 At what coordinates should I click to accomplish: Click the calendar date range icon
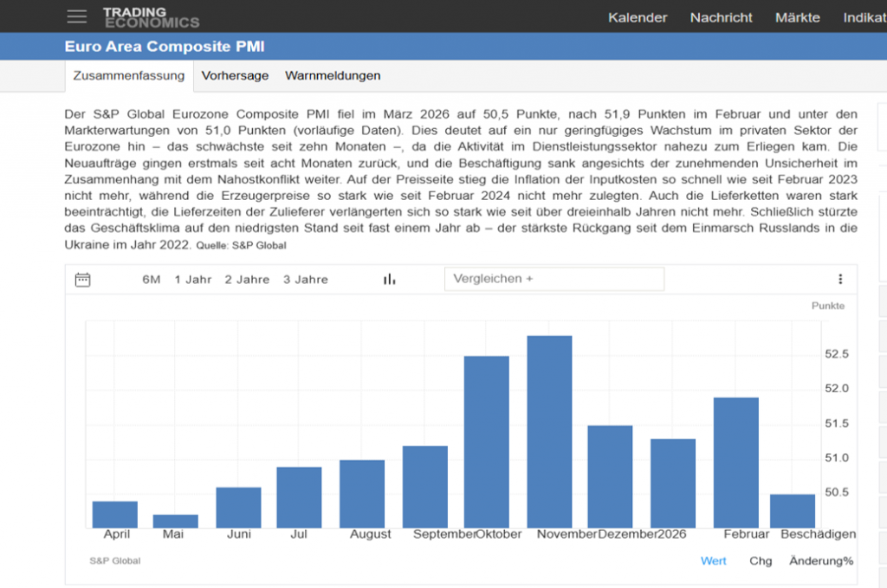(x=82, y=280)
